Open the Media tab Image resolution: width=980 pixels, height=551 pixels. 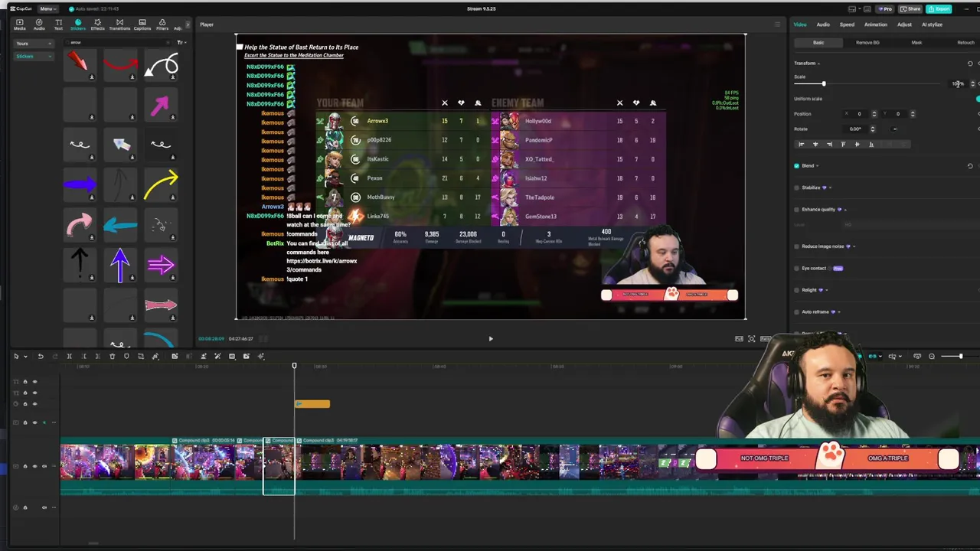19,24
